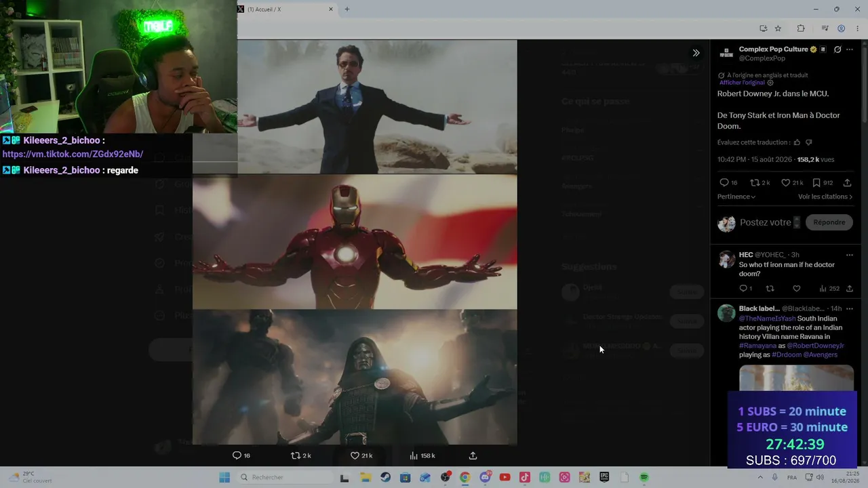Open HEC profile avatar
The height and width of the screenshot is (488, 868).
pyautogui.click(x=726, y=259)
